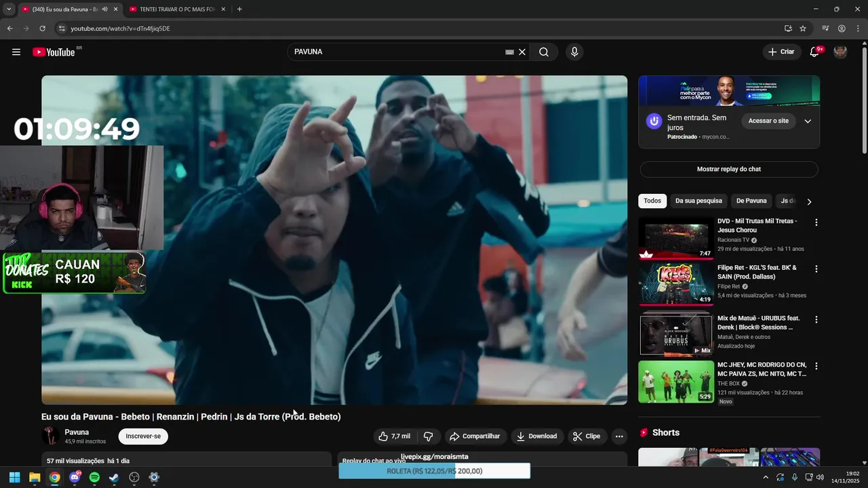The width and height of the screenshot is (868, 488).
Task: Open more actions menu below the video
Action: [x=619, y=436]
